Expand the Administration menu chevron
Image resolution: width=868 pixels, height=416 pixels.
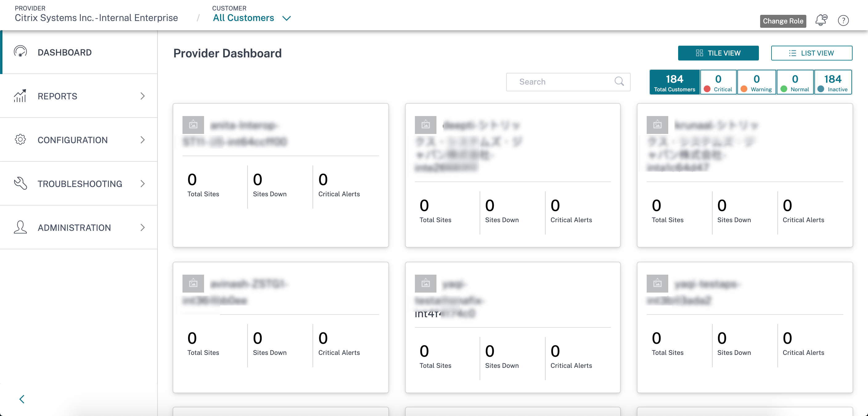pyautogui.click(x=142, y=228)
